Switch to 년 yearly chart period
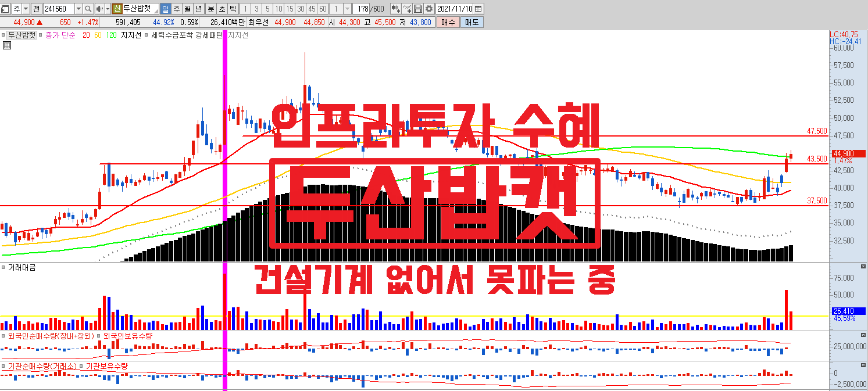The height and width of the screenshot is (391, 868). pyautogui.click(x=198, y=9)
